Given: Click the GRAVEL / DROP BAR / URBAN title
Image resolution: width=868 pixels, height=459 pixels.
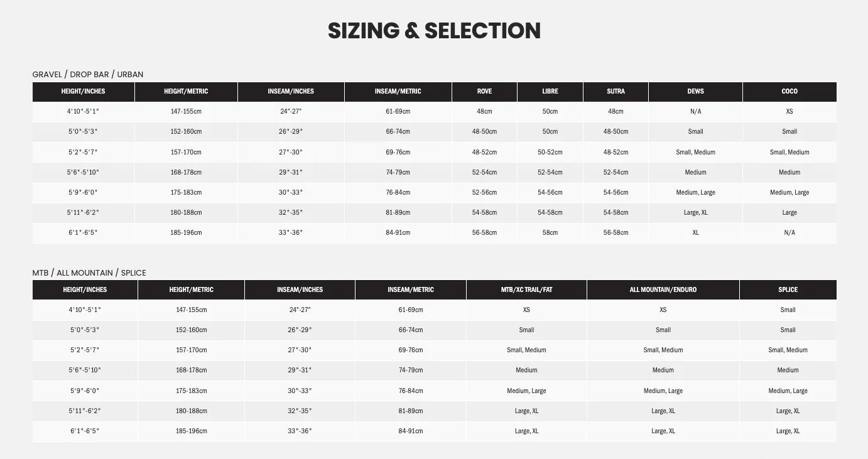Looking at the screenshot, I should click(x=88, y=75).
